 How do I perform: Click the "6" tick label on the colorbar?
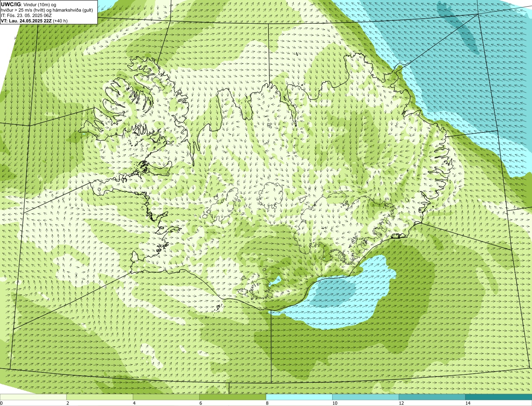[200, 403]
